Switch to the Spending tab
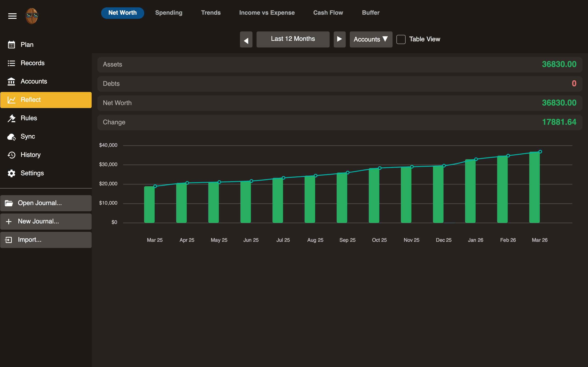Screen dimensions: 588x367 pyautogui.click(x=169, y=13)
